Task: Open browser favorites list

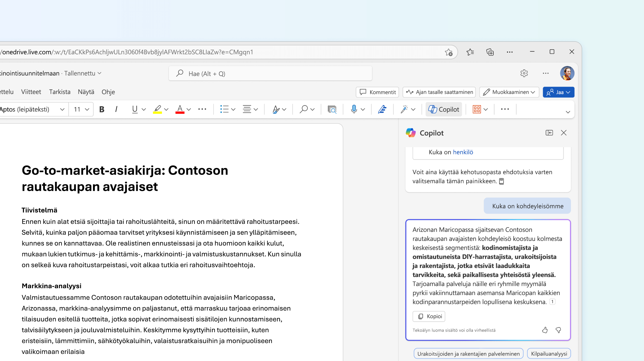Action: (470, 52)
